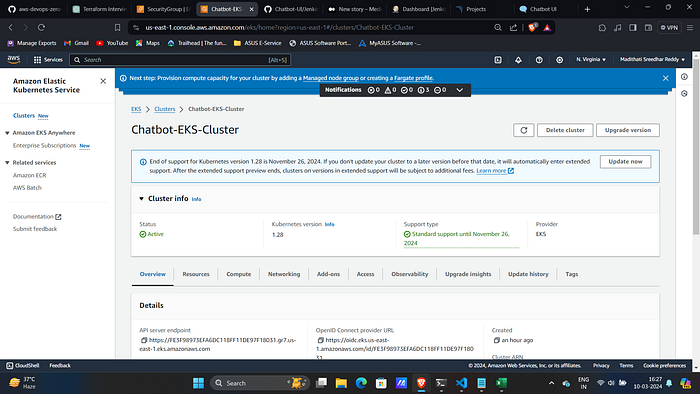Switch to the Resources tab
700x394 pixels.
196,274
